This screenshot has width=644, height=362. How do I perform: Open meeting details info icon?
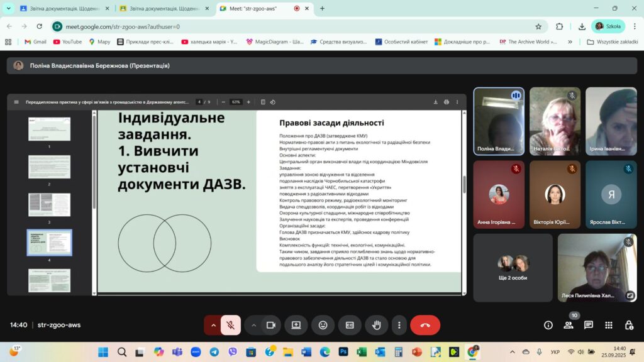point(548,325)
